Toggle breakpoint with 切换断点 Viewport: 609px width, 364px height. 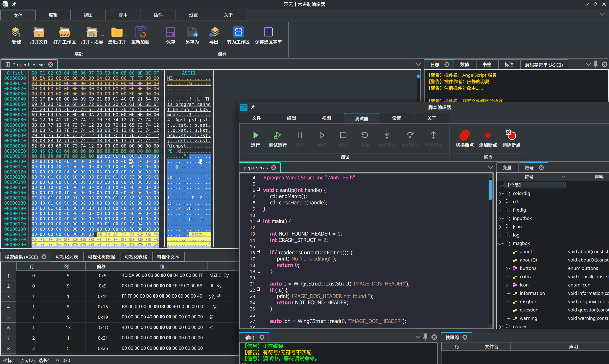(x=465, y=135)
